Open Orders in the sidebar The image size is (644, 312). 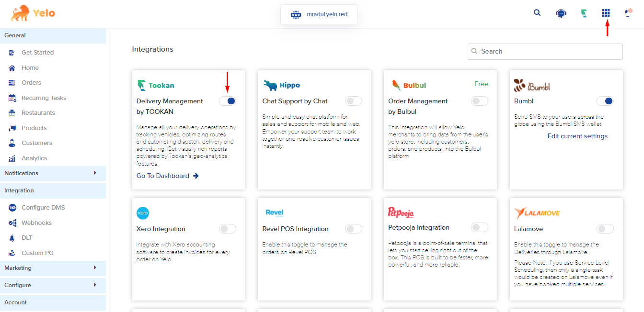pyautogui.click(x=31, y=83)
